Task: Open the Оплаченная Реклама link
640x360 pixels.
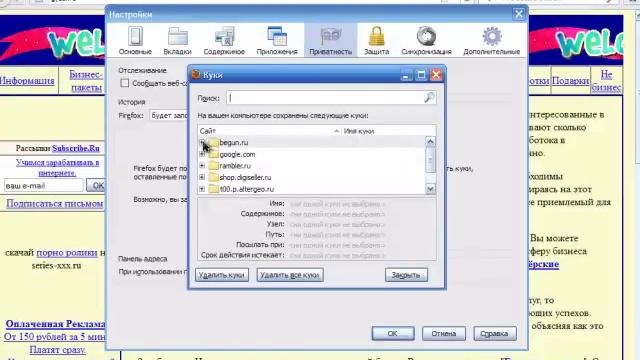Action: [x=56, y=324]
